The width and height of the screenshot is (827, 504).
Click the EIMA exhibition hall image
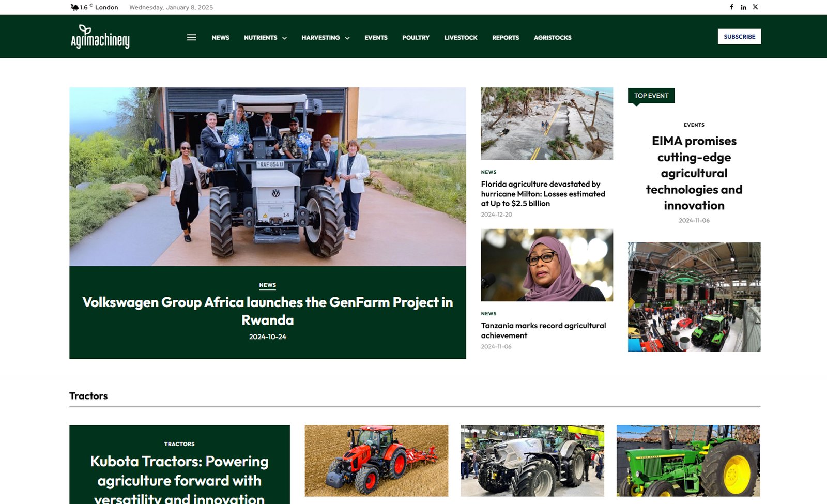[x=694, y=297]
